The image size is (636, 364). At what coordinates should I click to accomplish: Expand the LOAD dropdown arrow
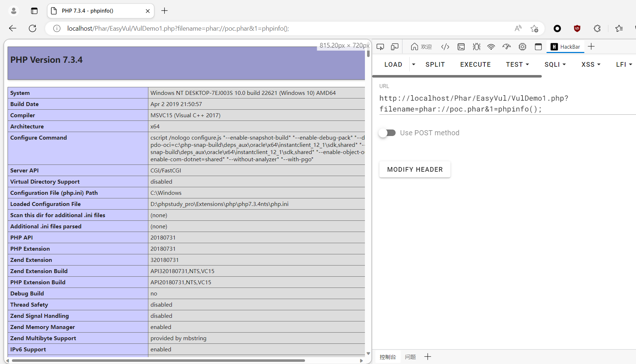[x=414, y=65]
